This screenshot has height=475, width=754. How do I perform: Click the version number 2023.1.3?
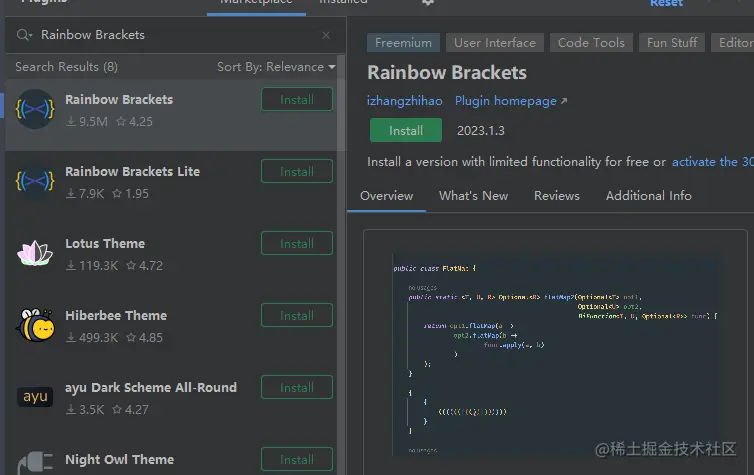[x=481, y=131]
